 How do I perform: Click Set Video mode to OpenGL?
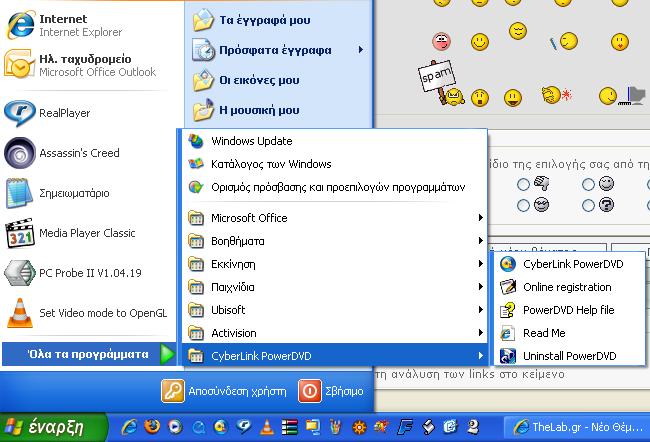88,313
